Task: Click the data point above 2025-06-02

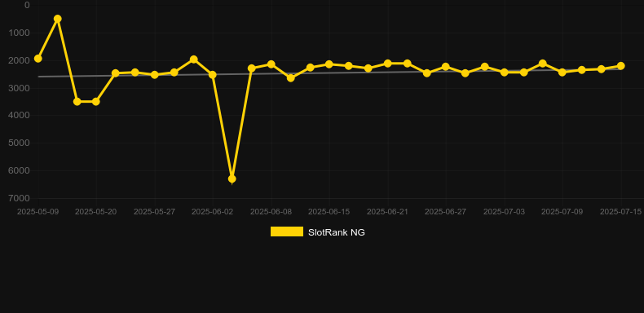Action: [x=213, y=75]
